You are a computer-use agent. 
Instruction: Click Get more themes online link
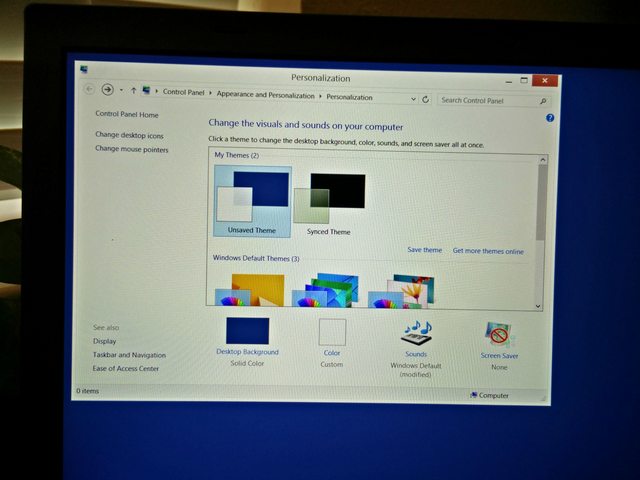(x=488, y=251)
